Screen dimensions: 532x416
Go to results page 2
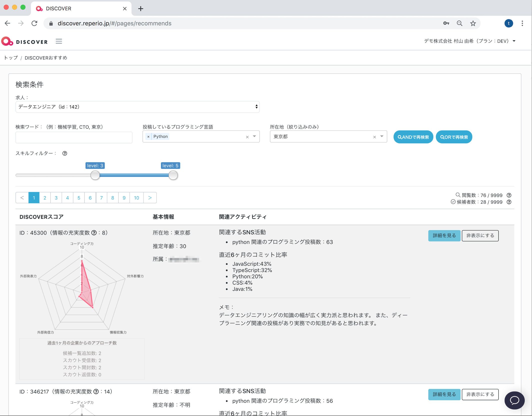[x=45, y=198]
